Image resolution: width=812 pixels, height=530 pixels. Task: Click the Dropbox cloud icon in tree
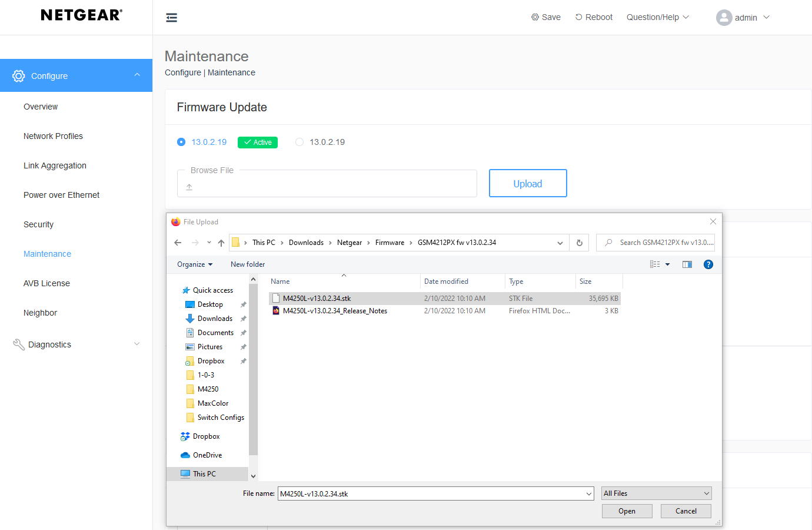click(185, 436)
